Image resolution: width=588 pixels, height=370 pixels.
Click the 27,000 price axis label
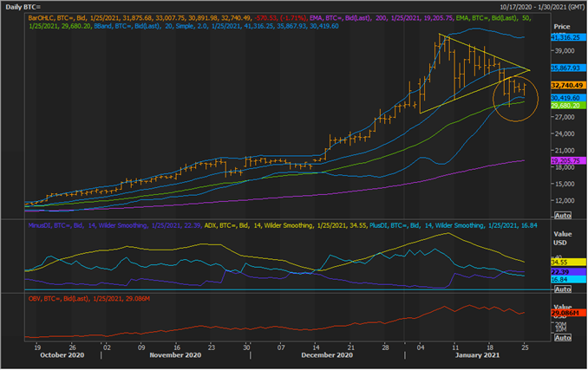564,117
